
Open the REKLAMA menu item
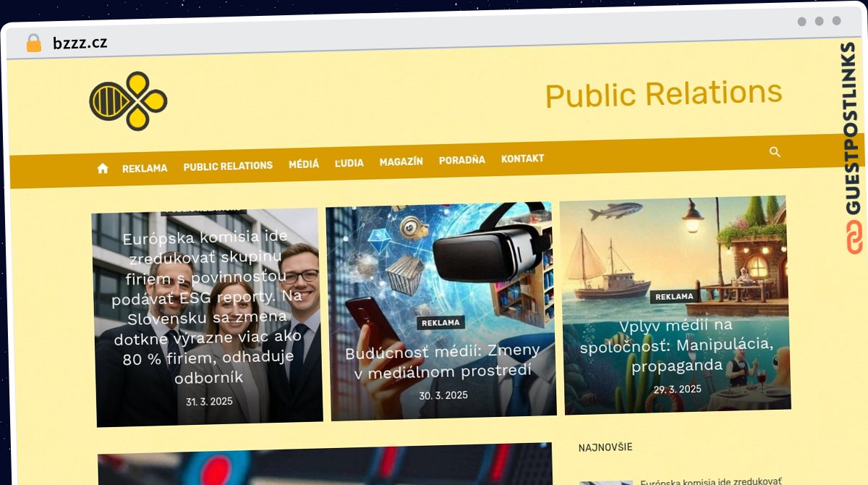[x=145, y=168]
